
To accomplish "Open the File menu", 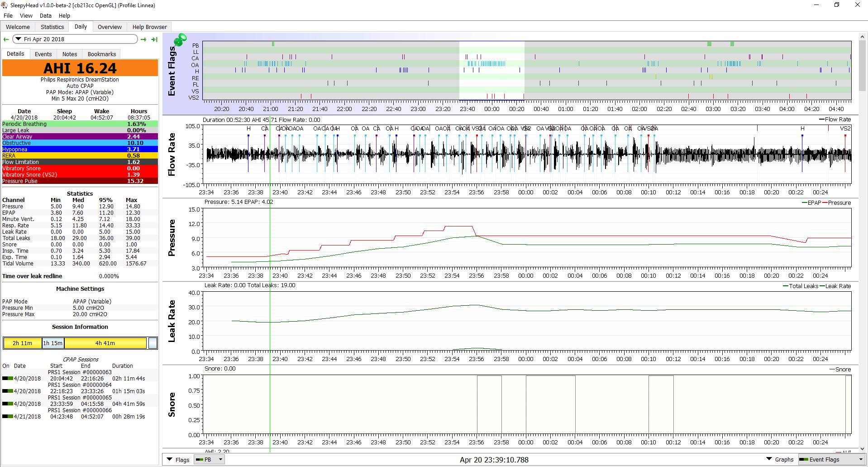I will click(x=8, y=15).
